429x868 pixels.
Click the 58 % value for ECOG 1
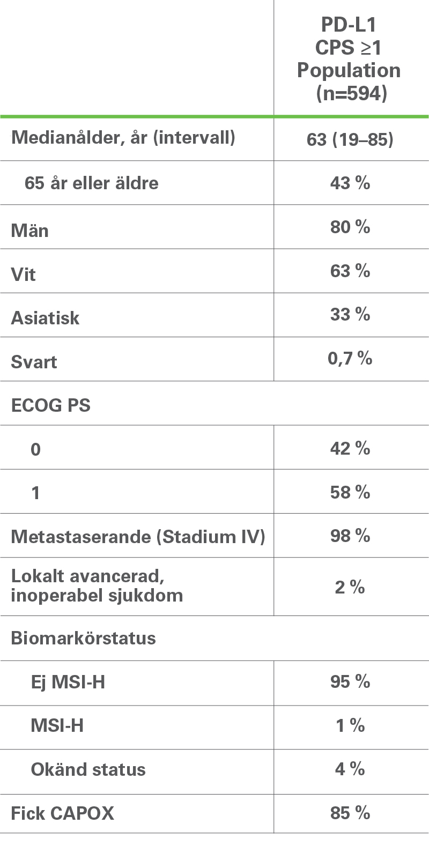350,492
